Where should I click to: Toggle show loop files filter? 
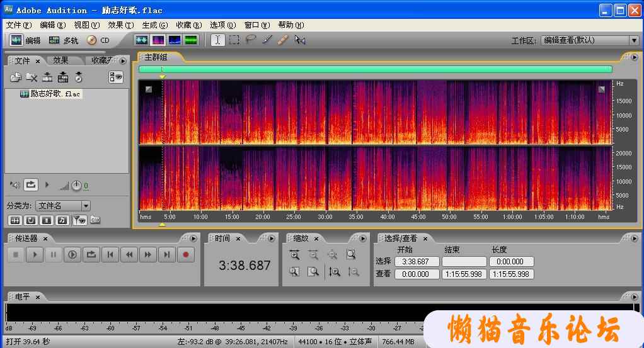click(x=30, y=220)
